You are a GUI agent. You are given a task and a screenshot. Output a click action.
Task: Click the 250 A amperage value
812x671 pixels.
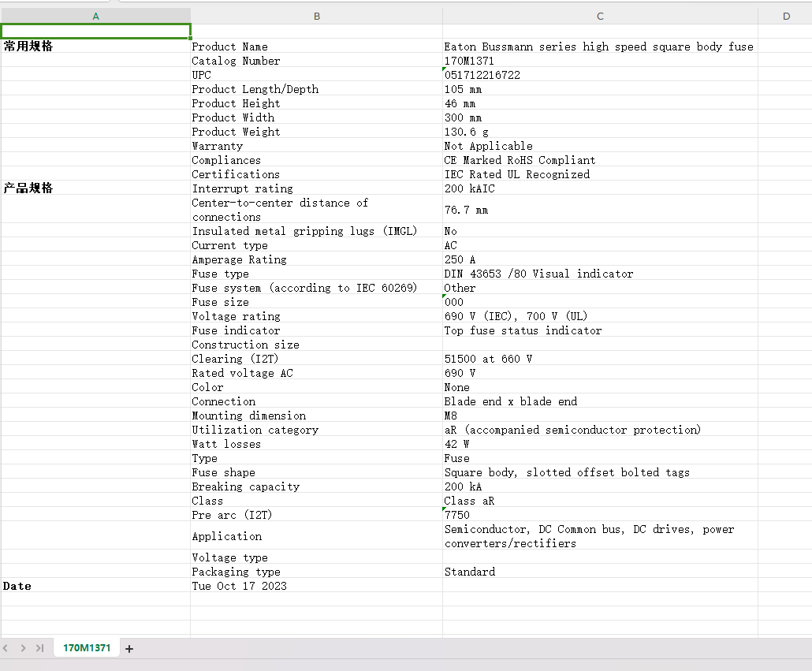600,259
